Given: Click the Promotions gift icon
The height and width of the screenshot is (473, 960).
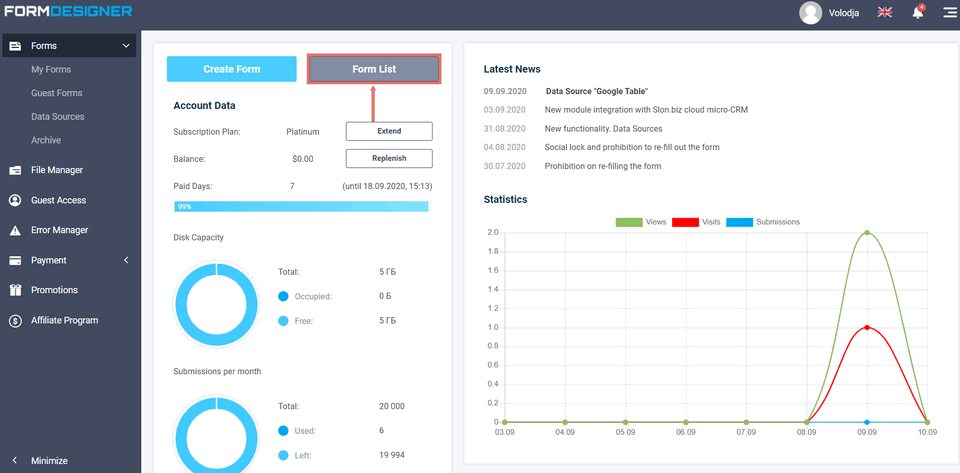Looking at the screenshot, I should pyautogui.click(x=15, y=290).
